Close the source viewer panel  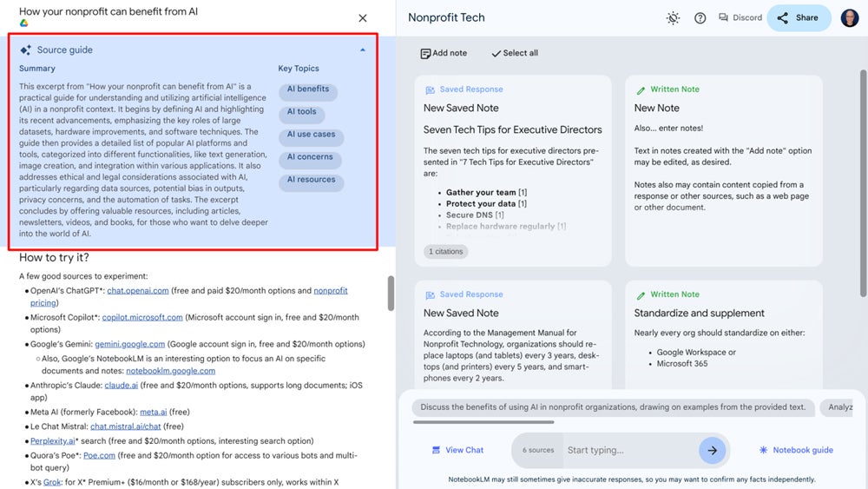point(363,18)
